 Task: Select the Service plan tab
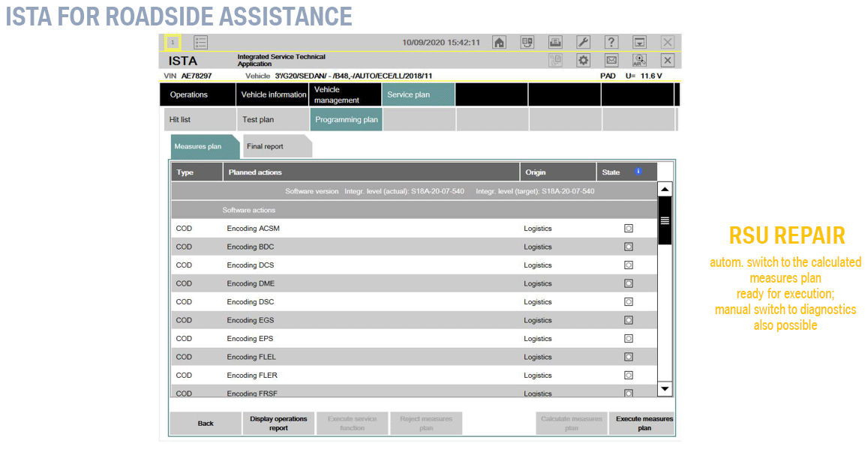pos(419,94)
